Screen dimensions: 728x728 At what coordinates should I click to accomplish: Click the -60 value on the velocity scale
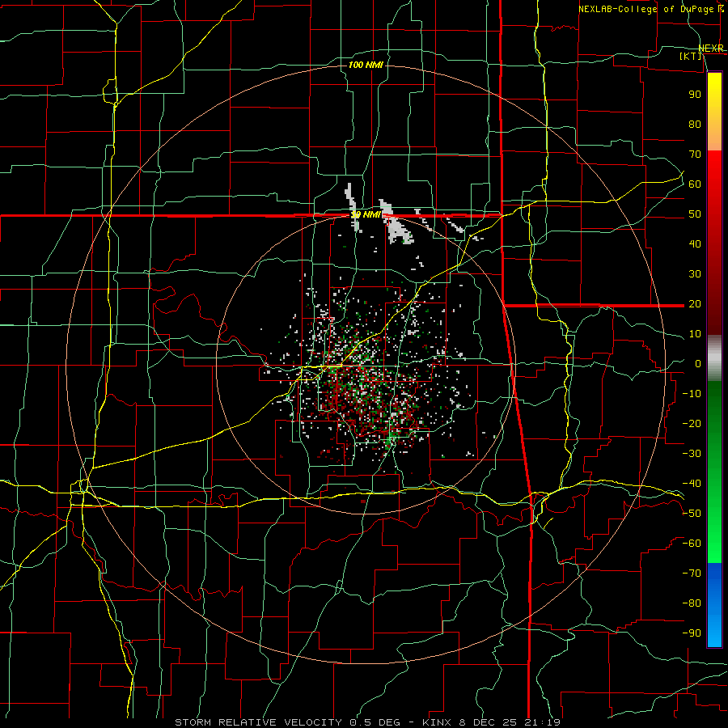[x=692, y=544]
